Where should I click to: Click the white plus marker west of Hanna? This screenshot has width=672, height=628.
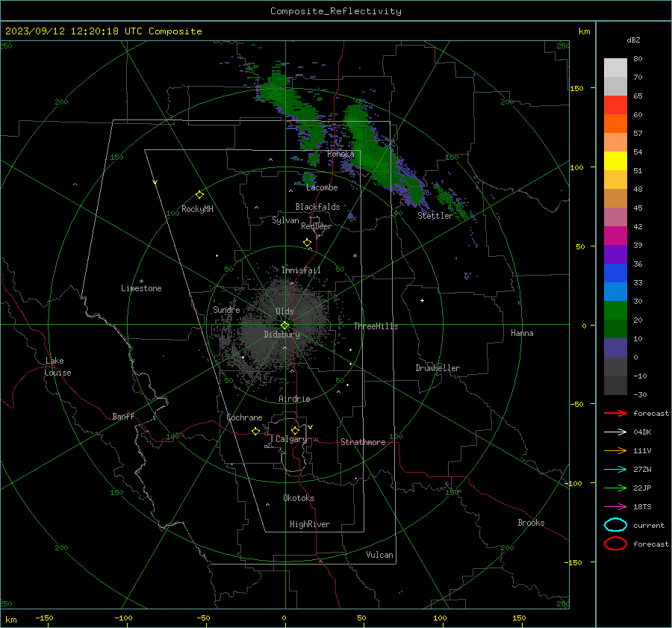422,300
